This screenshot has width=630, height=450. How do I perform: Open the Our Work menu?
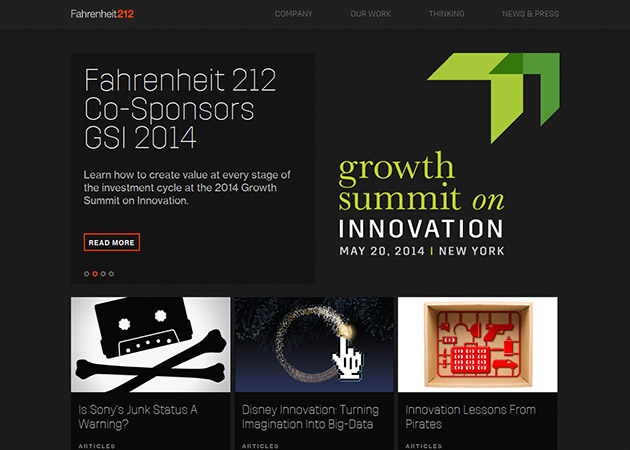370,14
